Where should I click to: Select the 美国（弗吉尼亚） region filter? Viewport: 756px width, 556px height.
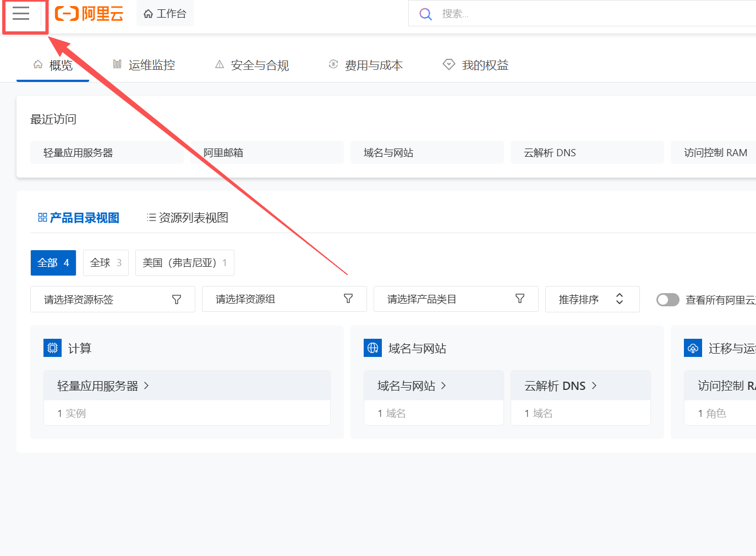point(184,263)
